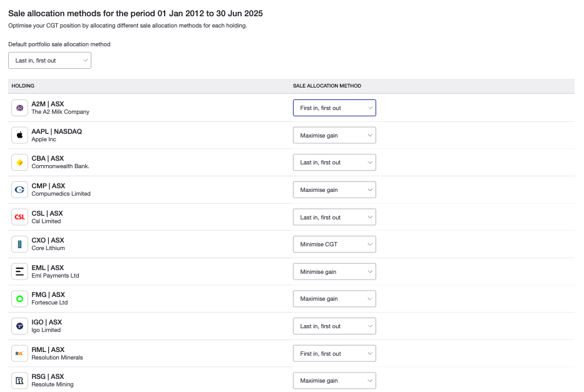Expand the IGO Last in, first out dropdown
This screenshot has height=392, width=584.
(334, 326)
